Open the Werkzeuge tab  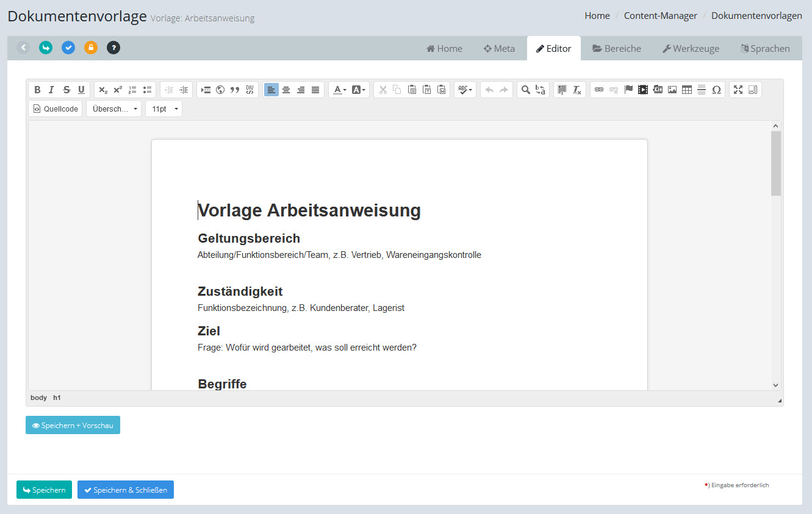click(x=691, y=49)
